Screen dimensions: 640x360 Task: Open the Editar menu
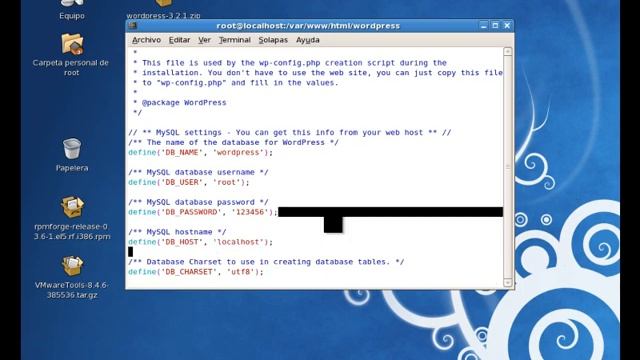point(179,40)
